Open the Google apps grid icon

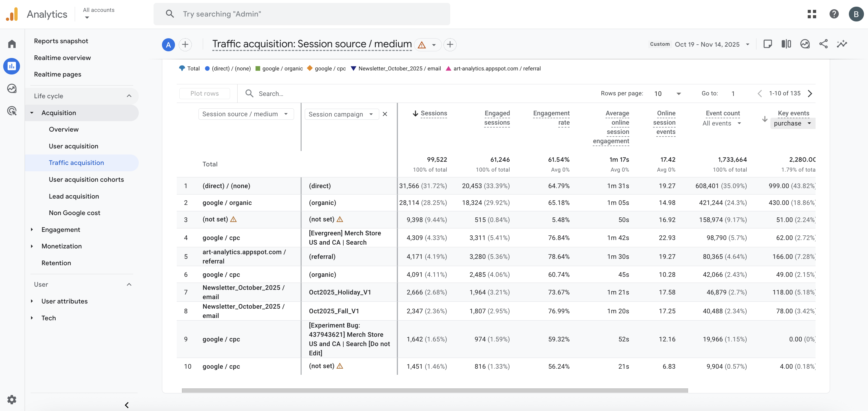pyautogui.click(x=812, y=14)
